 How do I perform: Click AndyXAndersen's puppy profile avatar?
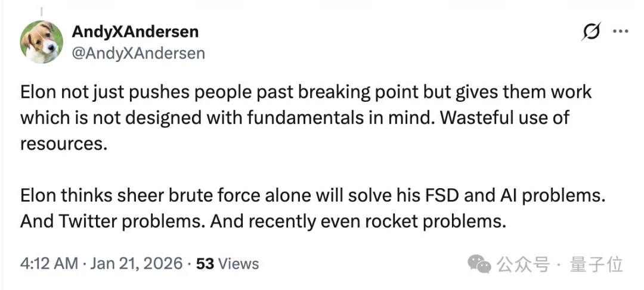pos(42,42)
